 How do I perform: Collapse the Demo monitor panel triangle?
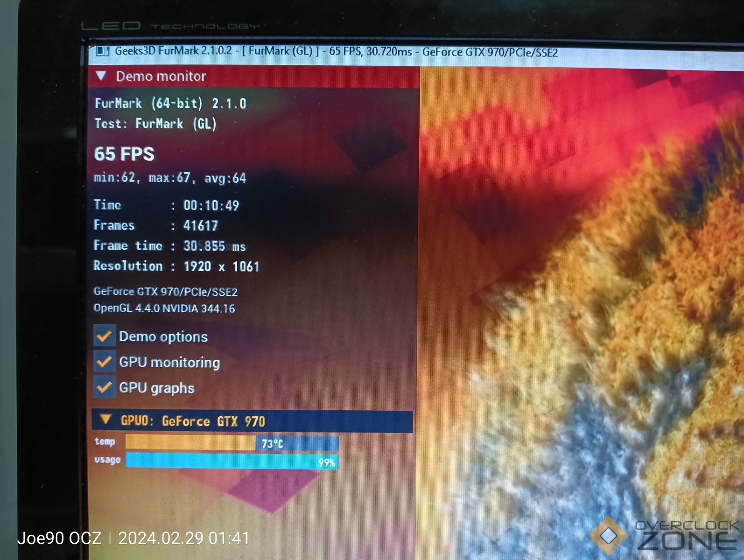pos(101,76)
